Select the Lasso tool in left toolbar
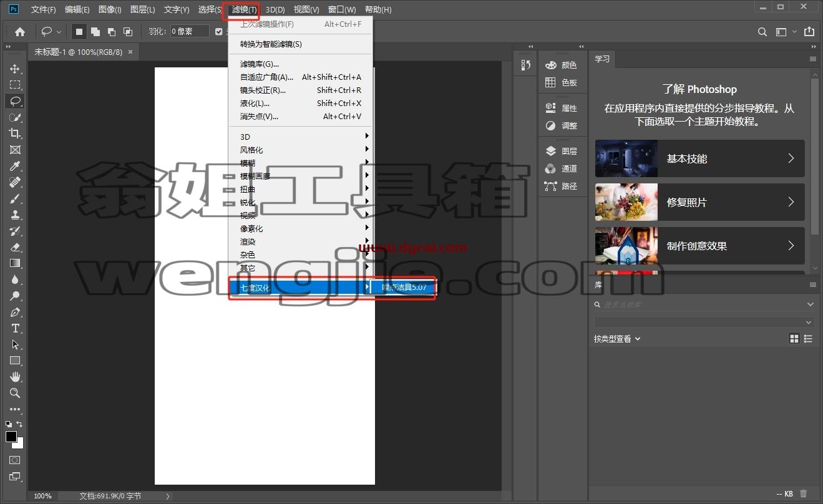The image size is (823, 504). (15, 101)
